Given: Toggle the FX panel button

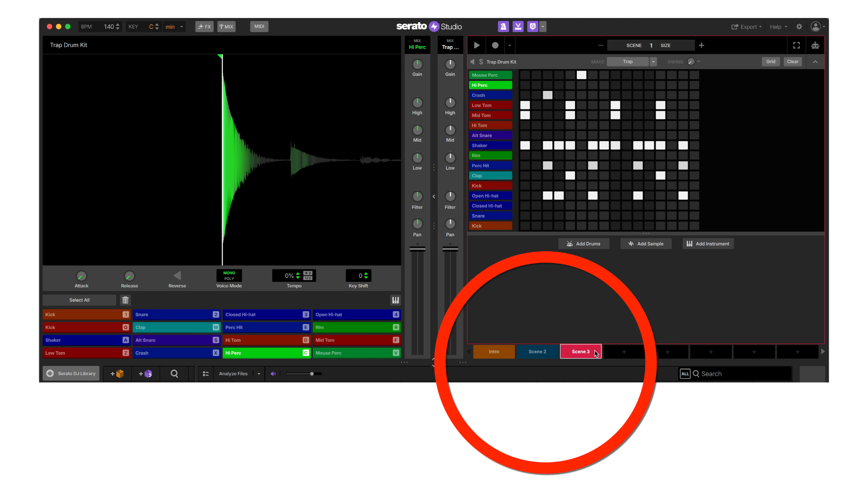Looking at the screenshot, I should tap(204, 27).
